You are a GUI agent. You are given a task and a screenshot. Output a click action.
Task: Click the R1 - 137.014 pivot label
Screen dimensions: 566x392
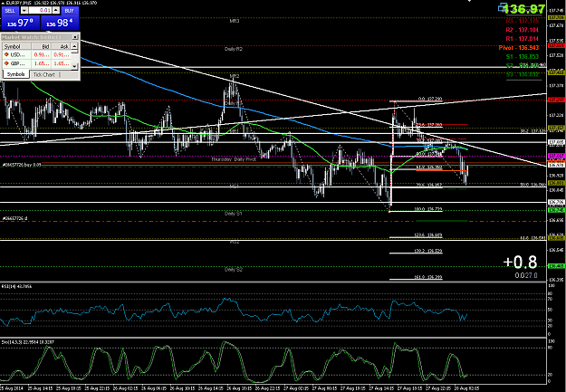tap(522, 39)
